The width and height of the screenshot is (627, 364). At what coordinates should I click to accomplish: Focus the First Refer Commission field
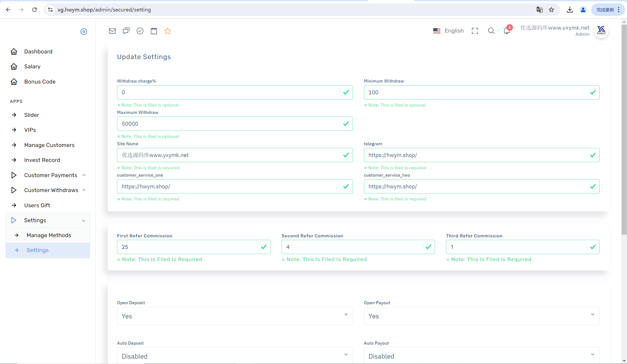pos(193,247)
